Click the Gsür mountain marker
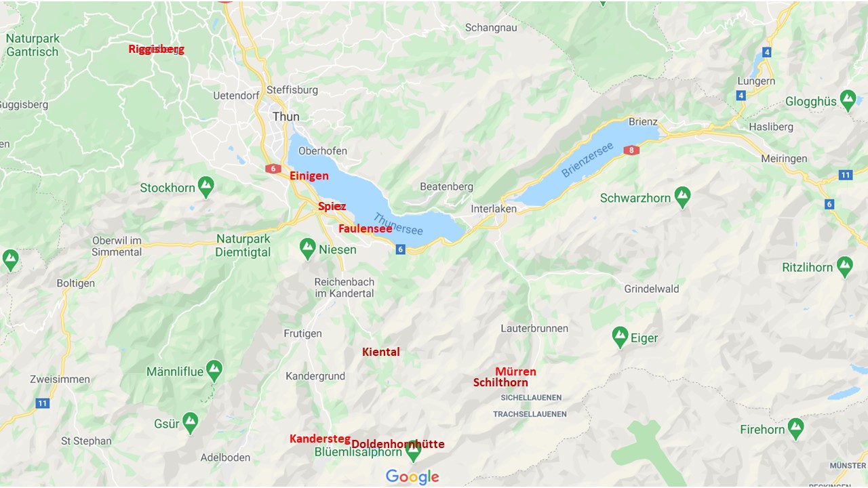Screen dimensions: 868x488 pos(190,423)
